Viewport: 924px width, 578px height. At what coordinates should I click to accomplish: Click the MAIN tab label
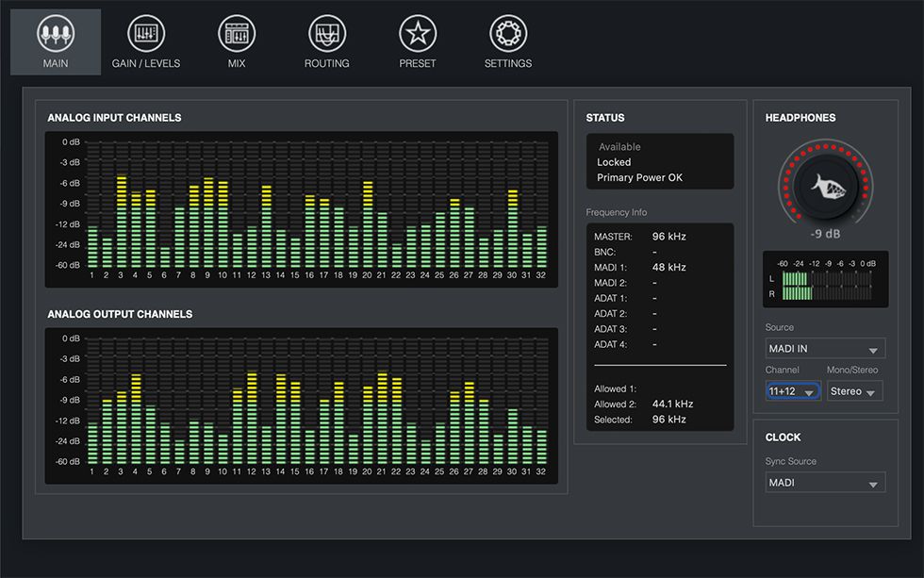click(56, 63)
